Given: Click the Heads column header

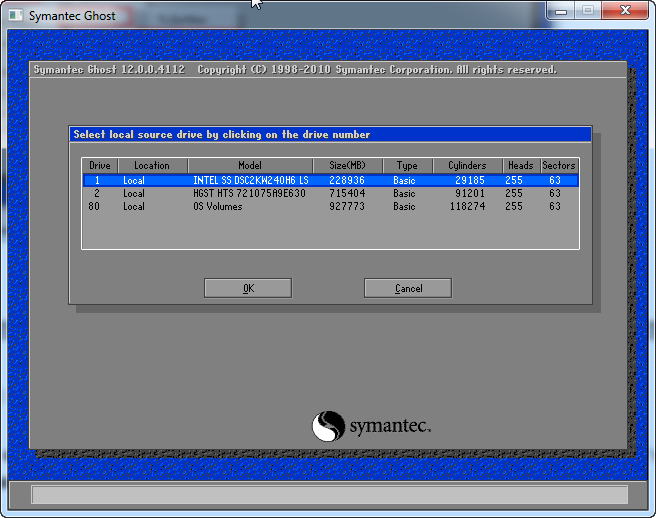Looking at the screenshot, I should click(521, 166).
